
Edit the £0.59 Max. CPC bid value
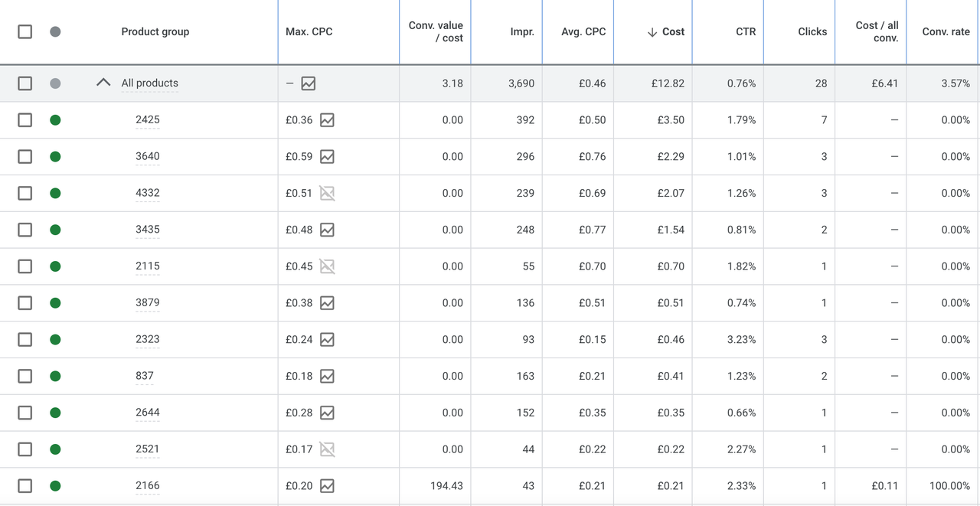299,157
